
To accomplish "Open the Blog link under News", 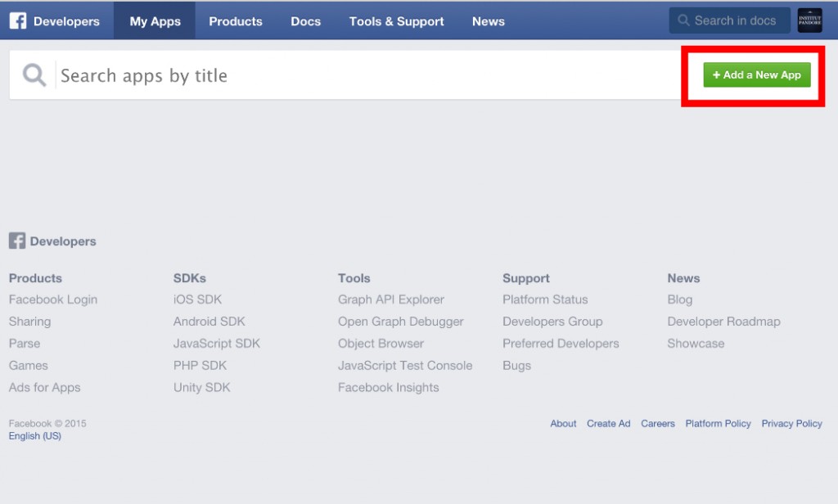I will [680, 299].
